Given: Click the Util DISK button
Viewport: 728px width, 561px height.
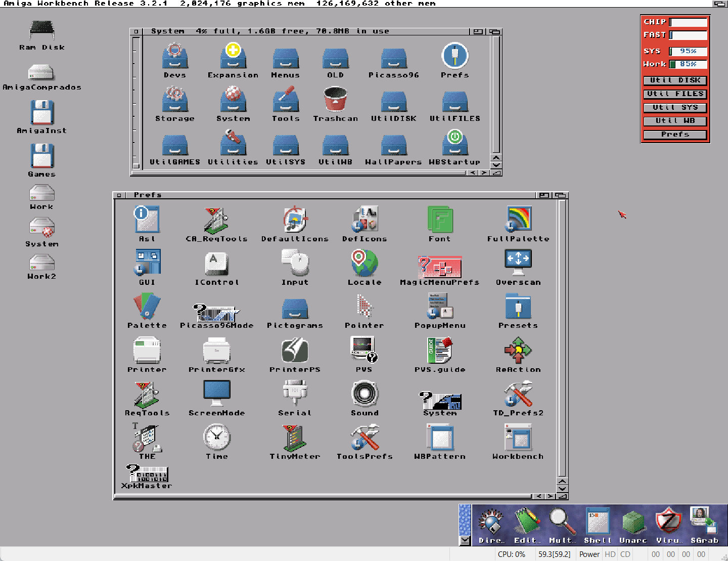Looking at the screenshot, I should click(675, 80).
